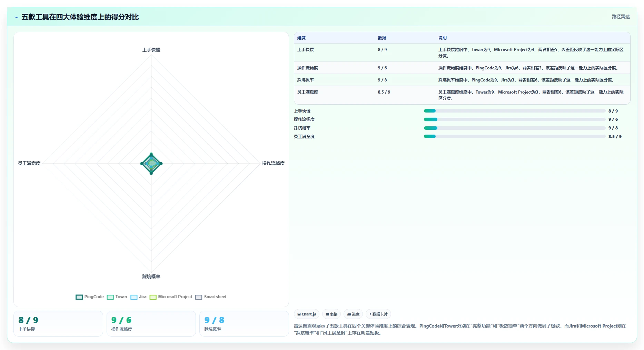The image size is (644, 350).
Task: Click the 维度 column header
Action: point(301,38)
